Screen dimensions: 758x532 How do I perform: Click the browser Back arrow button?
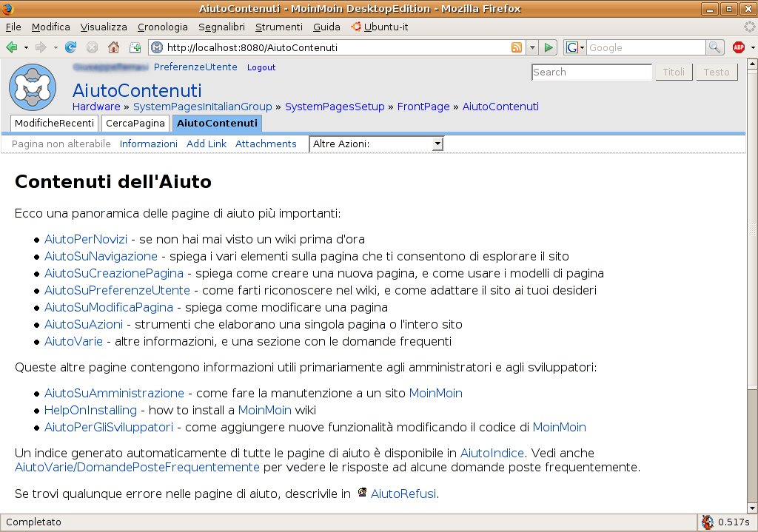pos(12,47)
